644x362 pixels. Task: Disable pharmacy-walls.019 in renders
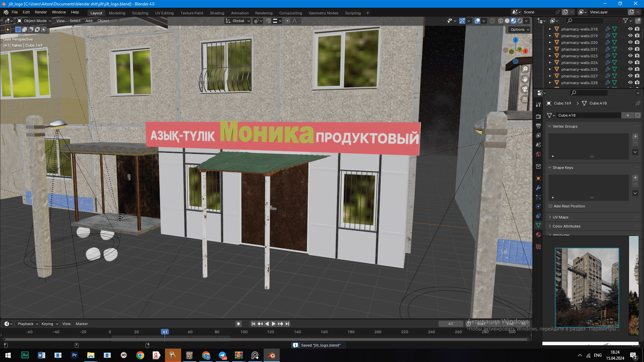(x=637, y=36)
